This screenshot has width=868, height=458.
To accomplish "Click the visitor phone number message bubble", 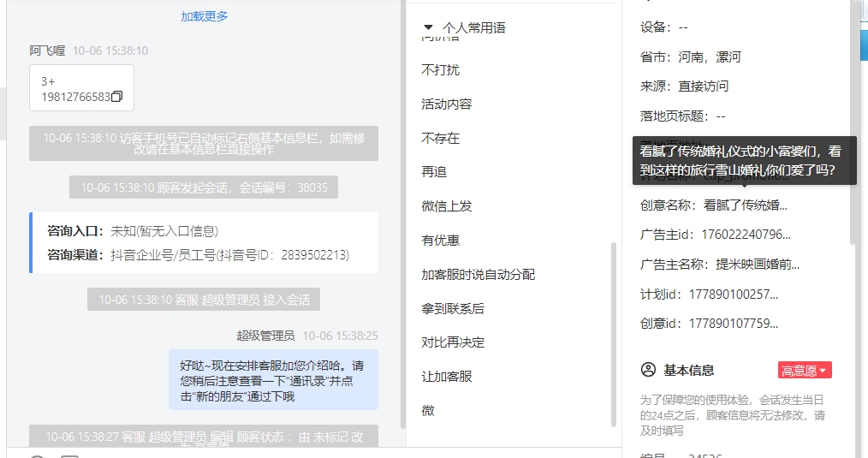I will pyautogui.click(x=82, y=88).
